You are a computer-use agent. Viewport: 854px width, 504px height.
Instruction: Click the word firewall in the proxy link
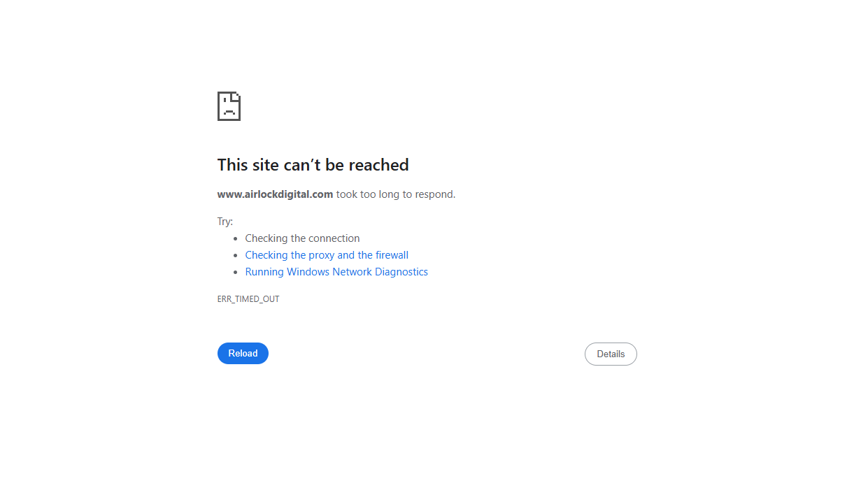click(392, 255)
